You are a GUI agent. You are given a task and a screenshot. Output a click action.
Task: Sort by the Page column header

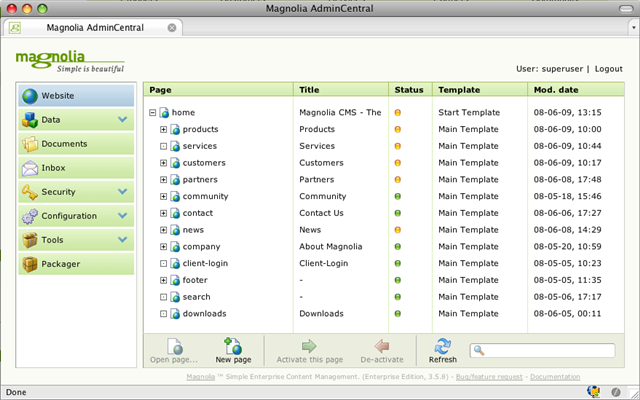218,90
